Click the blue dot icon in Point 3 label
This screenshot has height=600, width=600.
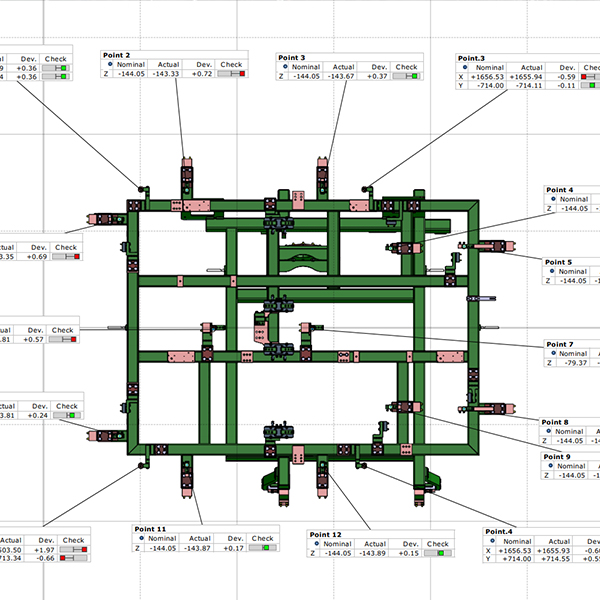(x=284, y=66)
